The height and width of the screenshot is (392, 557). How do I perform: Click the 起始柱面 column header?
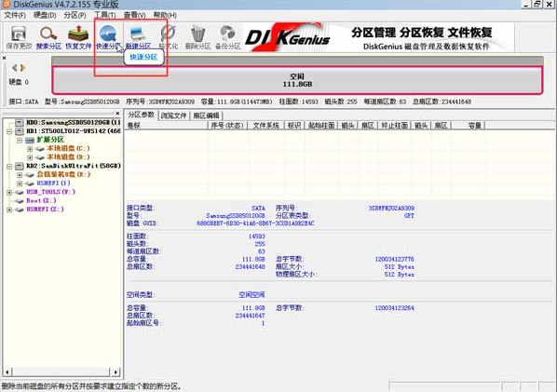tap(321, 126)
